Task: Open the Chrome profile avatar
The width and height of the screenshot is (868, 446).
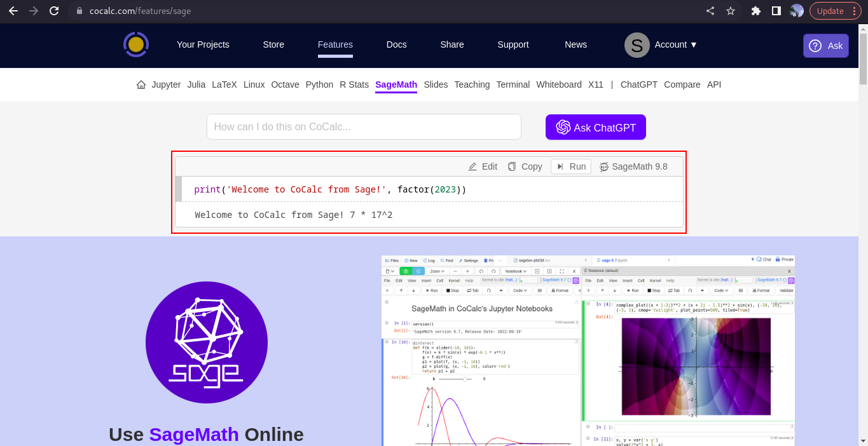Action: [x=797, y=11]
